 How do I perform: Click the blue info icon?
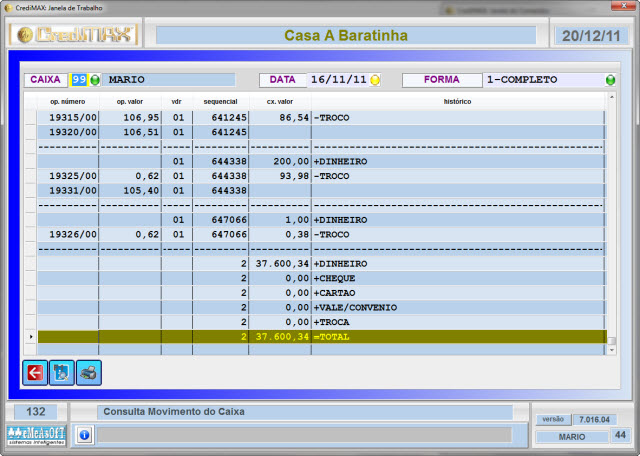tap(84, 435)
